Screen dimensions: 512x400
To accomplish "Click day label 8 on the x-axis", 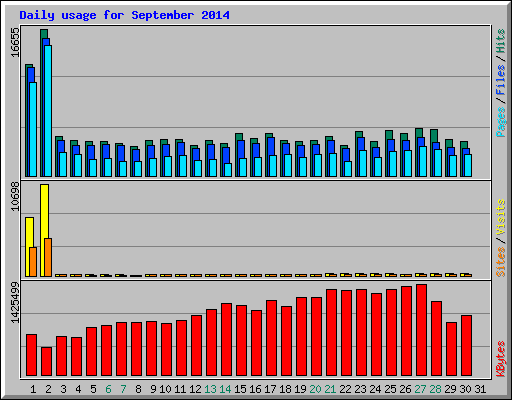I will [x=138, y=389].
